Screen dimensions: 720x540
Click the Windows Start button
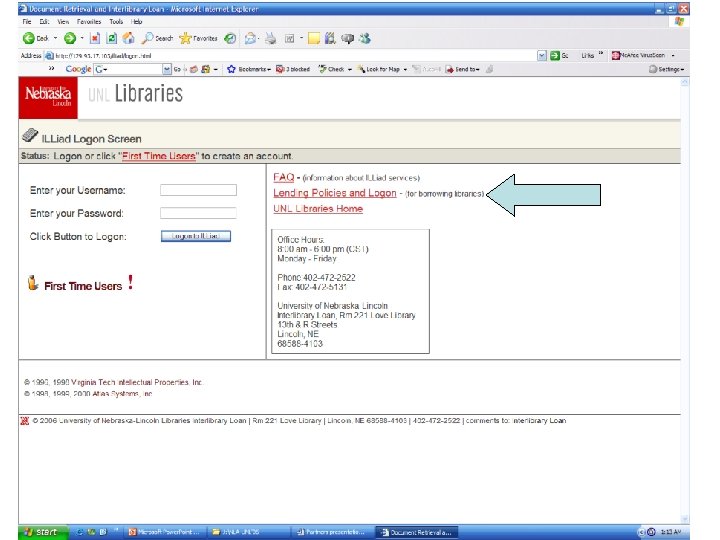(x=43, y=532)
